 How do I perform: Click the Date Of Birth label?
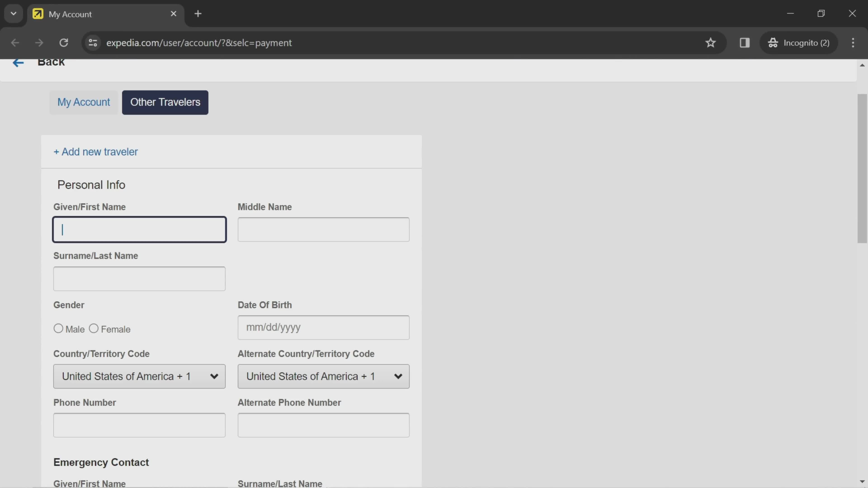pyautogui.click(x=265, y=305)
